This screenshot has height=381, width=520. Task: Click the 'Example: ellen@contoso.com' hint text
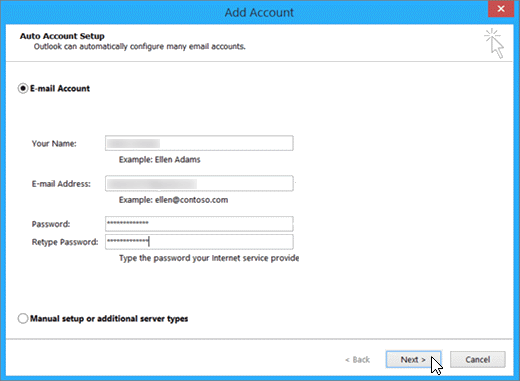coord(174,200)
